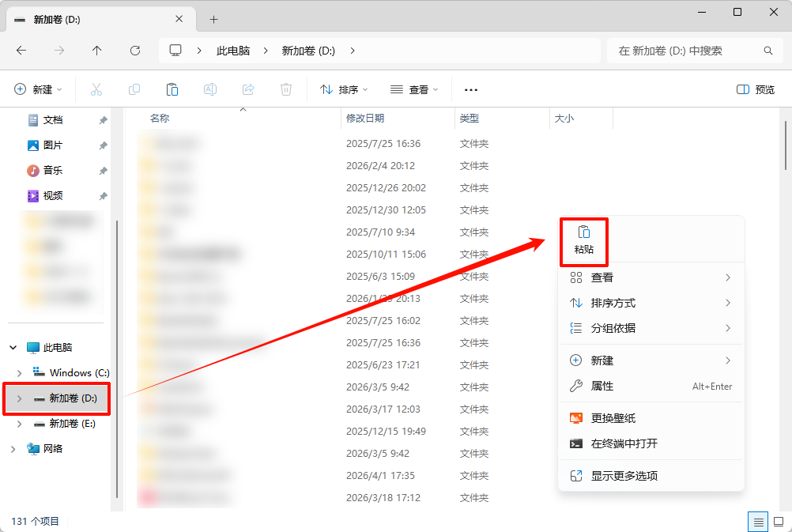Toggle the 预览 (Preview) pane

tap(756, 89)
